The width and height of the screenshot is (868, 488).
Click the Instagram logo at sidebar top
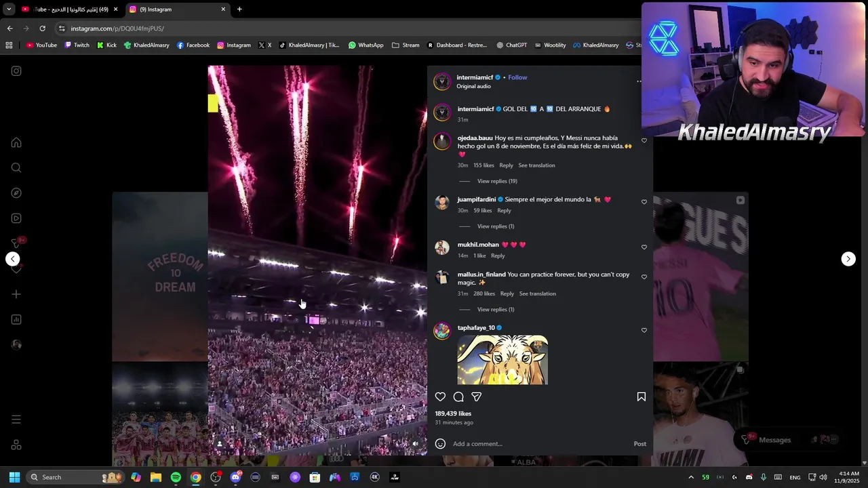click(16, 71)
